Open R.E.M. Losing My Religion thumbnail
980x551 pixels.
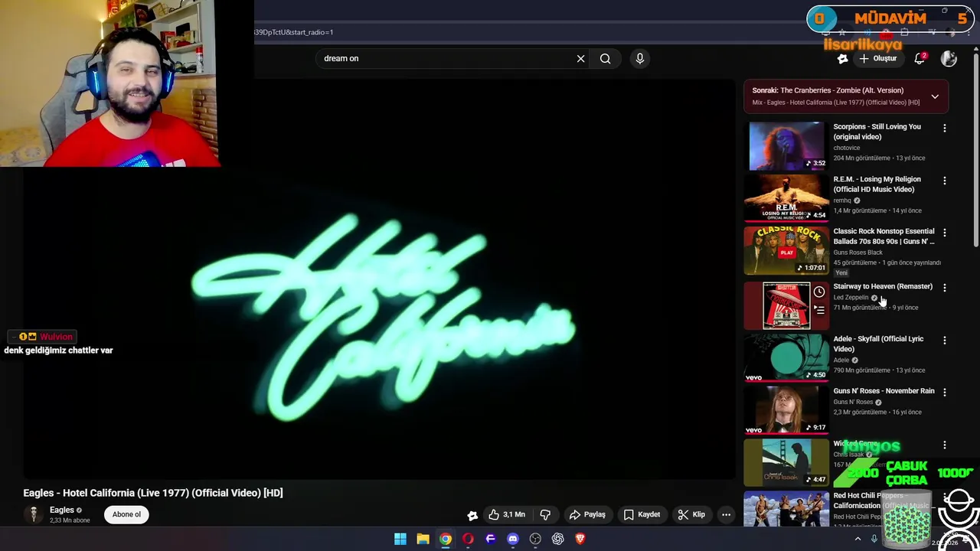tap(786, 197)
